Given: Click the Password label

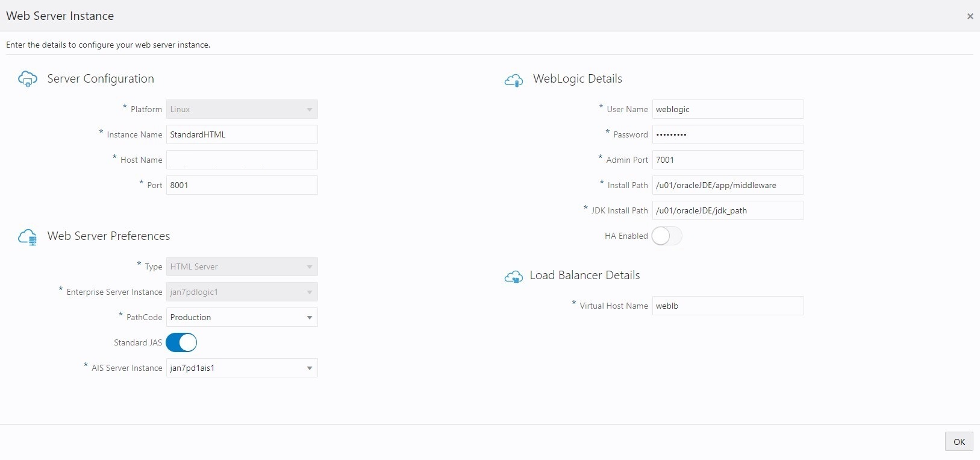Looking at the screenshot, I should (631, 134).
